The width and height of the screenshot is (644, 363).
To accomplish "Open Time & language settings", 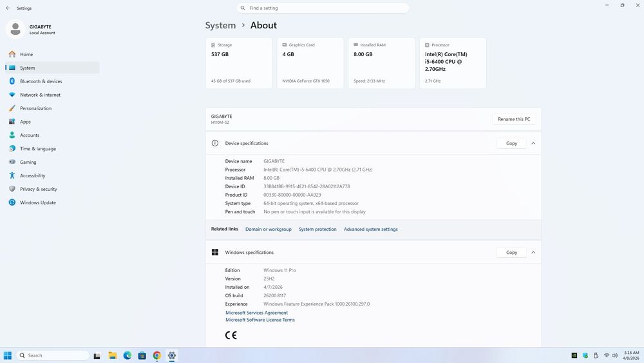I will tap(52, 149).
